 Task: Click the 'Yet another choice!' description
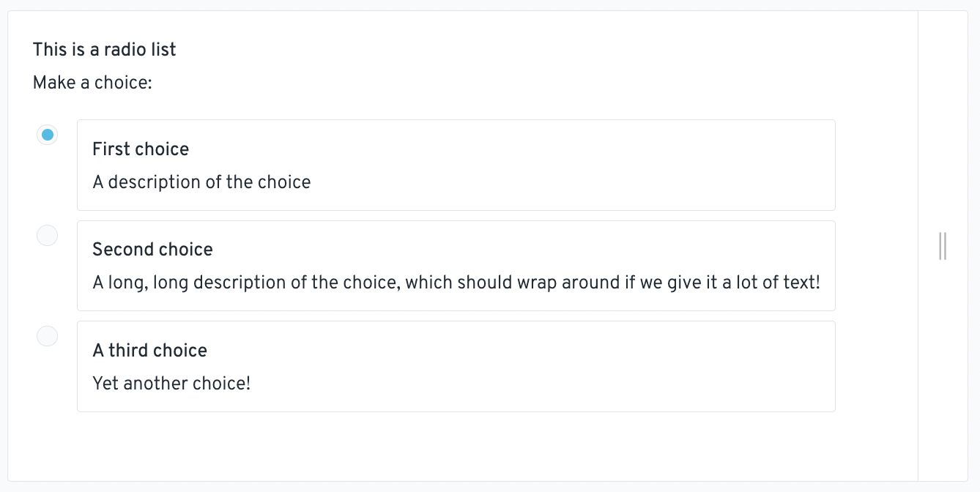coord(171,384)
